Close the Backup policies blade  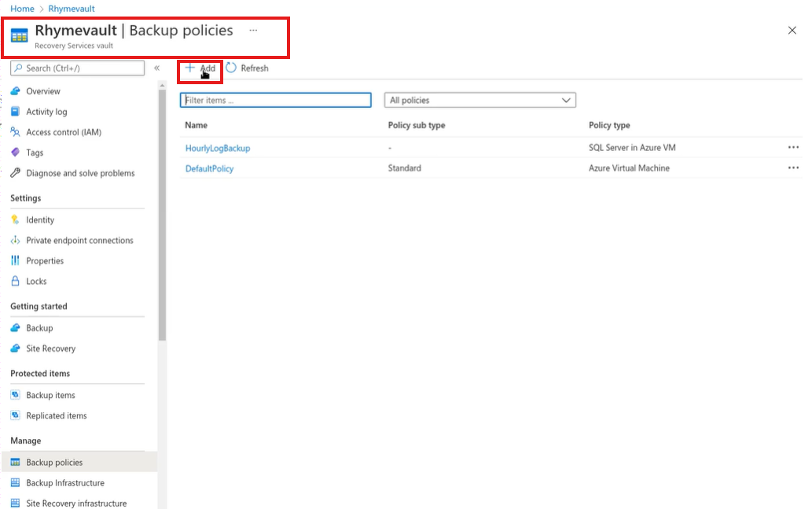coord(792,31)
